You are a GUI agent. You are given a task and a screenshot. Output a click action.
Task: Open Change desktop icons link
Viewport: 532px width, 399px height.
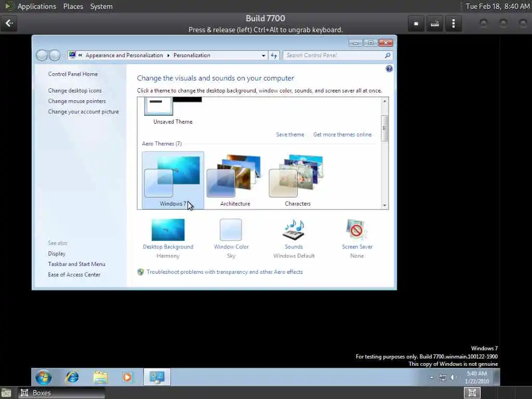(75, 90)
